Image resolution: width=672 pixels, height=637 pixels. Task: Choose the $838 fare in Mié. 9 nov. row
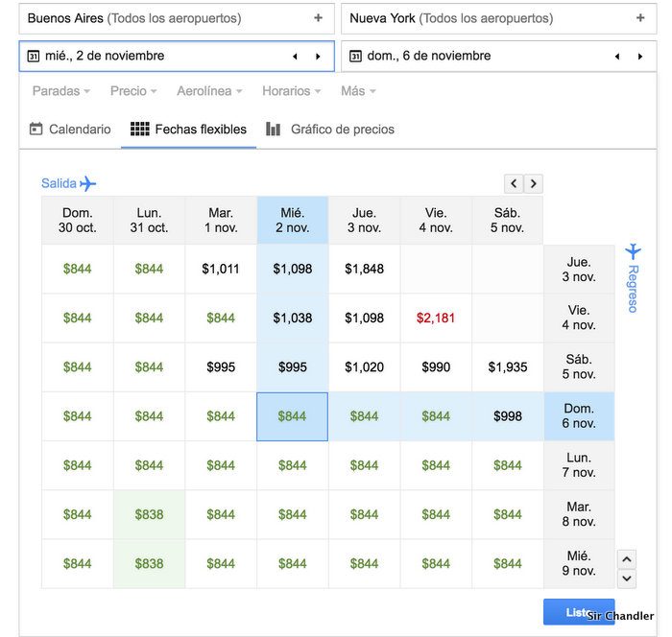[x=149, y=563]
